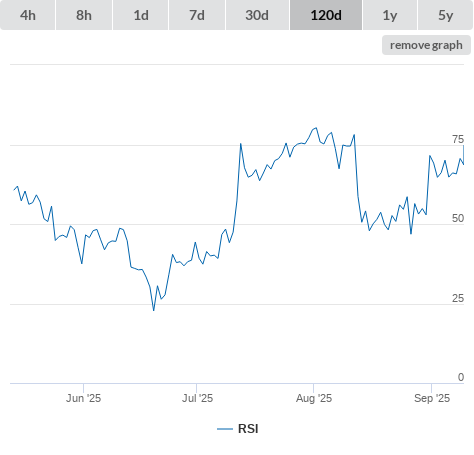This screenshot has width=474, height=455.
Task: Select the active 120d range tab
Action: point(326,15)
